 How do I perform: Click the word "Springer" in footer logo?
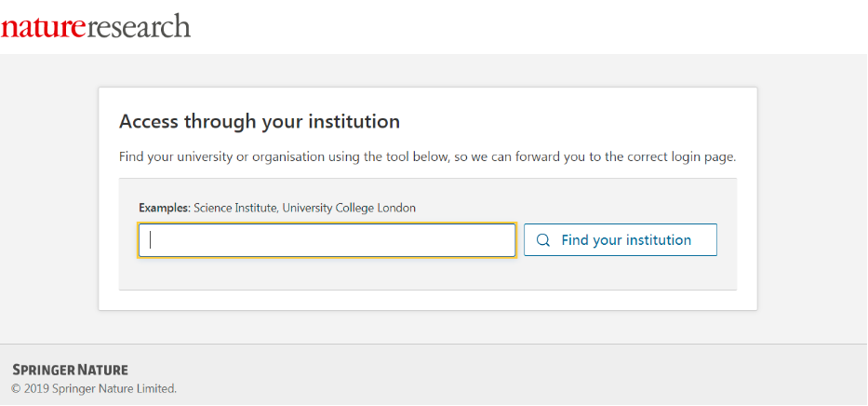coord(44,370)
